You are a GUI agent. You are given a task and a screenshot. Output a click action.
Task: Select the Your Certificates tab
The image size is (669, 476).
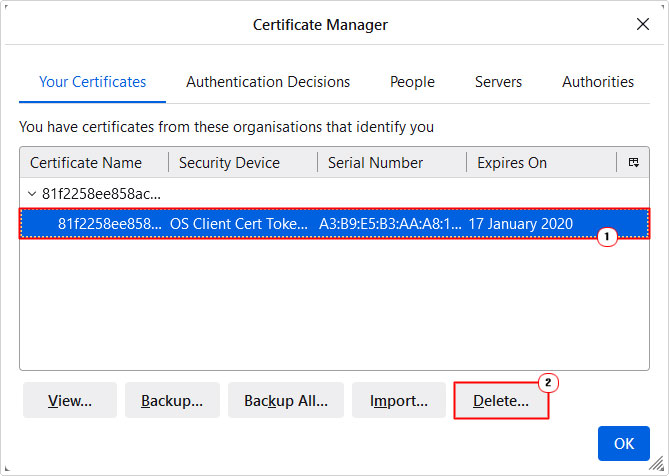point(93,82)
